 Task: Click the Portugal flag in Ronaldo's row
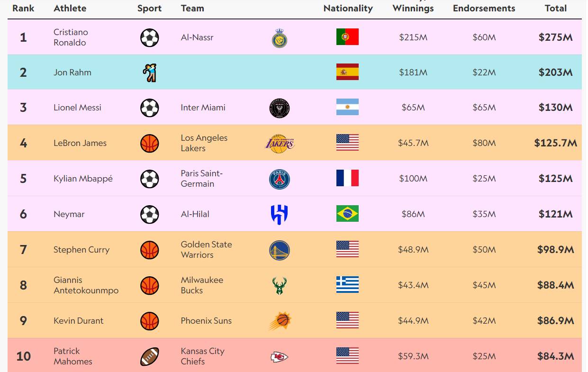347,37
